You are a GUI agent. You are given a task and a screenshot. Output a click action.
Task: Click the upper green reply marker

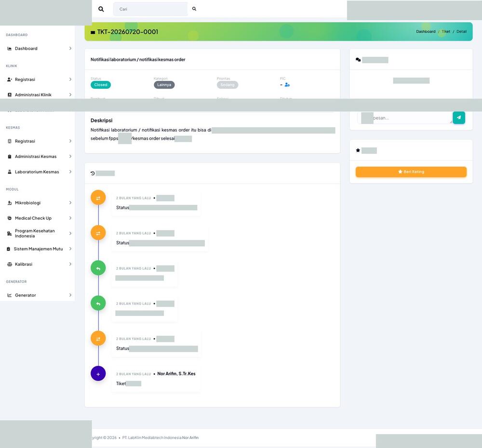(x=98, y=268)
